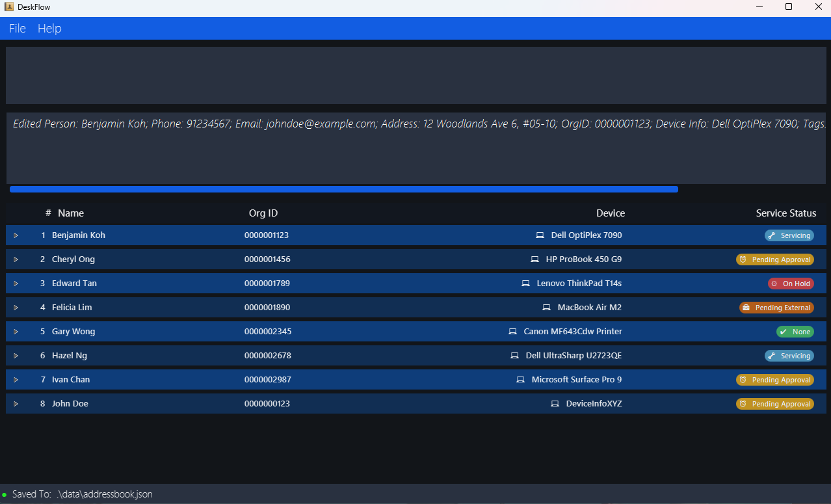The width and height of the screenshot is (831, 504).
Task: Expand Gary Wong's row
Action: click(16, 332)
